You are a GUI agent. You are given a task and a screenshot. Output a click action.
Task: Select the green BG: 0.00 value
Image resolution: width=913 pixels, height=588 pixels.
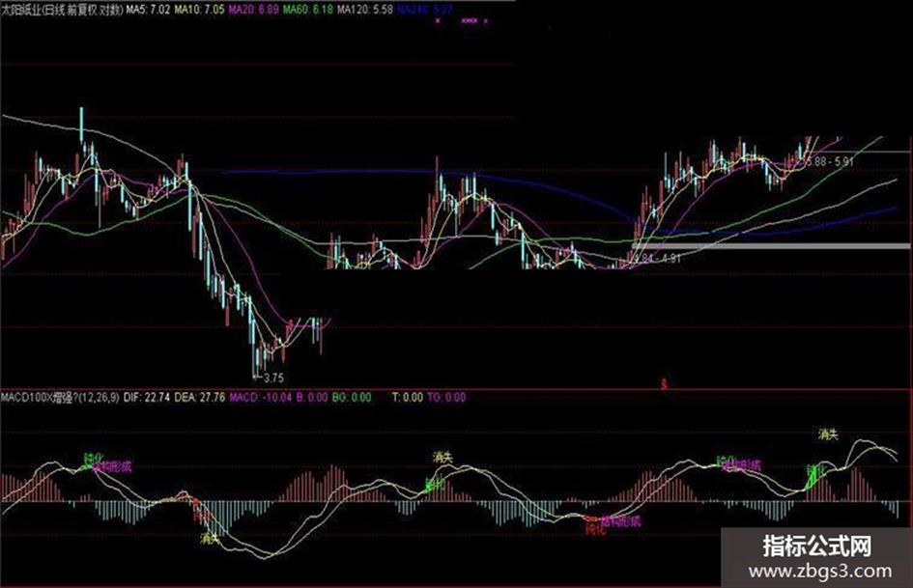tap(351, 398)
